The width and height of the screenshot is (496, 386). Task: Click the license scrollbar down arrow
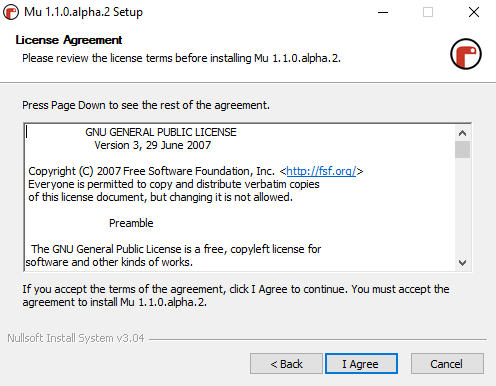click(x=462, y=263)
